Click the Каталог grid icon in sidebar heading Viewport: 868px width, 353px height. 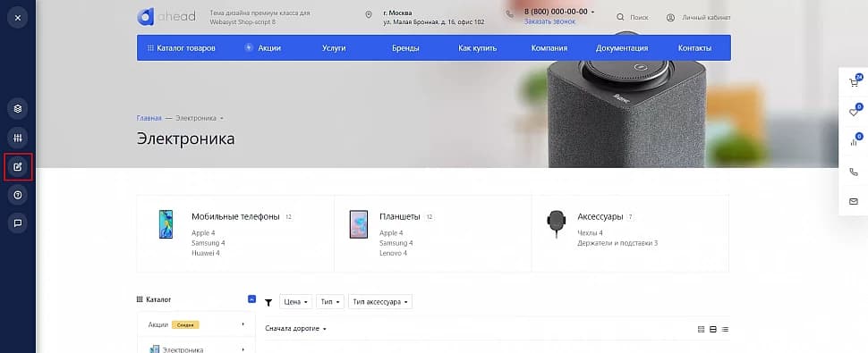tap(140, 299)
